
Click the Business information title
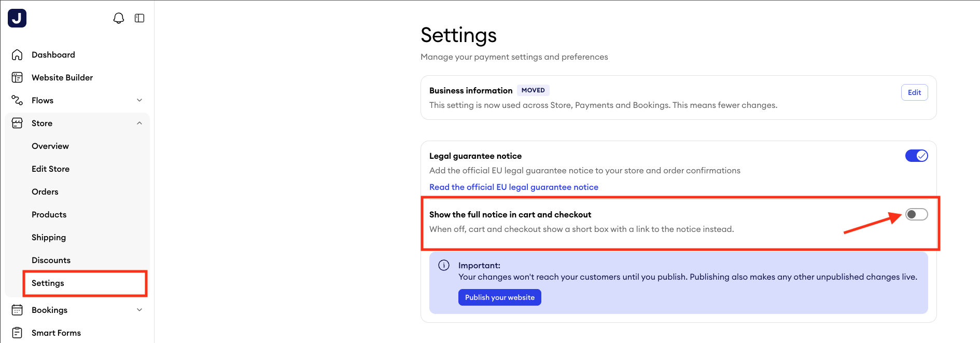tap(471, 90)
